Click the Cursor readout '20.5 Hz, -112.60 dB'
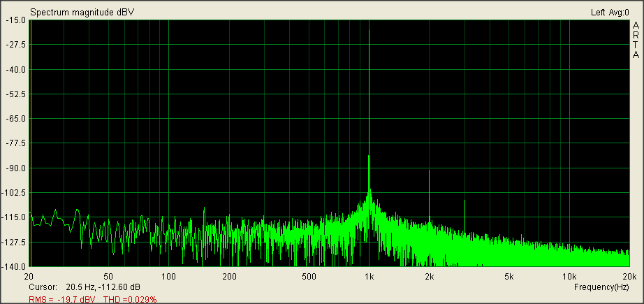This screenshot has width=644, height=304. point(103,287)
